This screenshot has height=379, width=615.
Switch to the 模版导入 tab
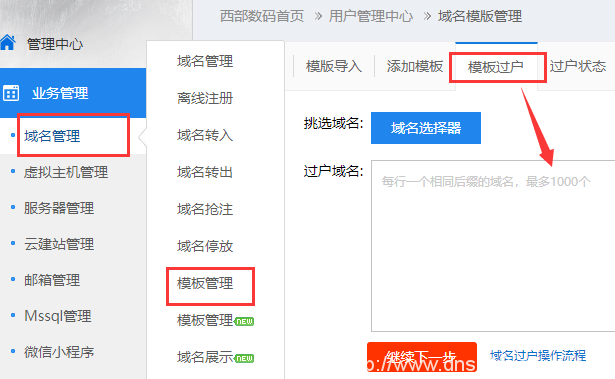(334, 66)
